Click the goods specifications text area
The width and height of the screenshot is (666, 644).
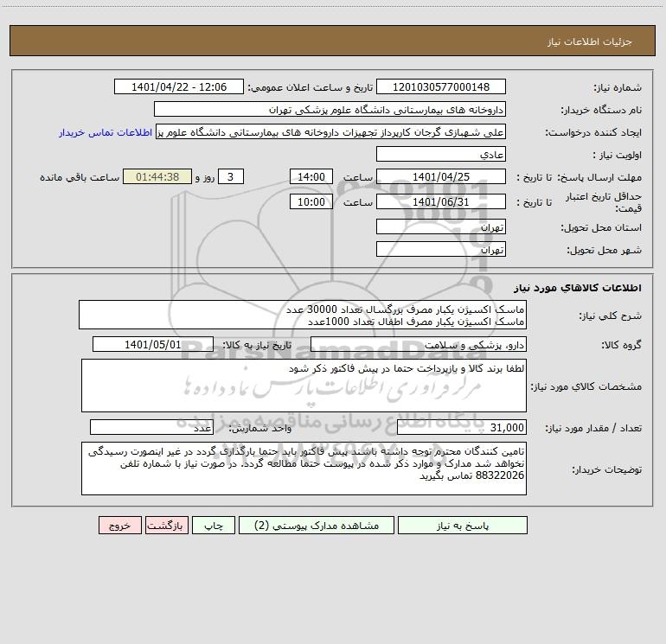tap(304, 386)
